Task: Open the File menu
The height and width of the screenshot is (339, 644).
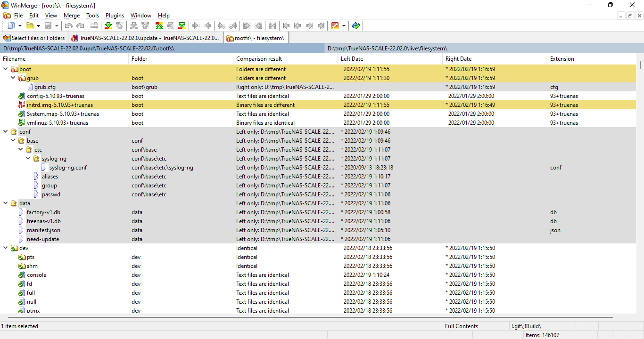Action: point(18,16)
